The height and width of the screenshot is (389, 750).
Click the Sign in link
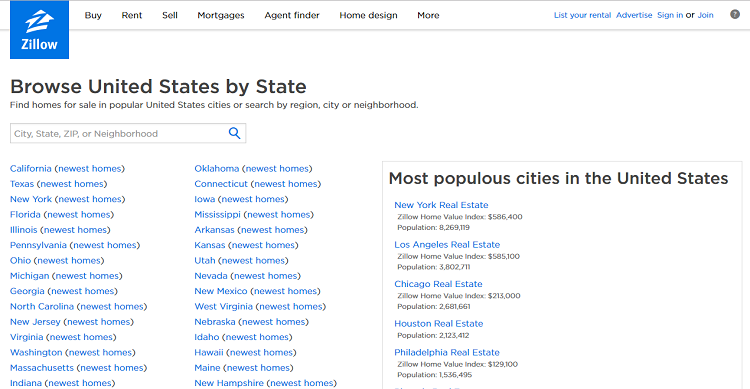(670, 15)
